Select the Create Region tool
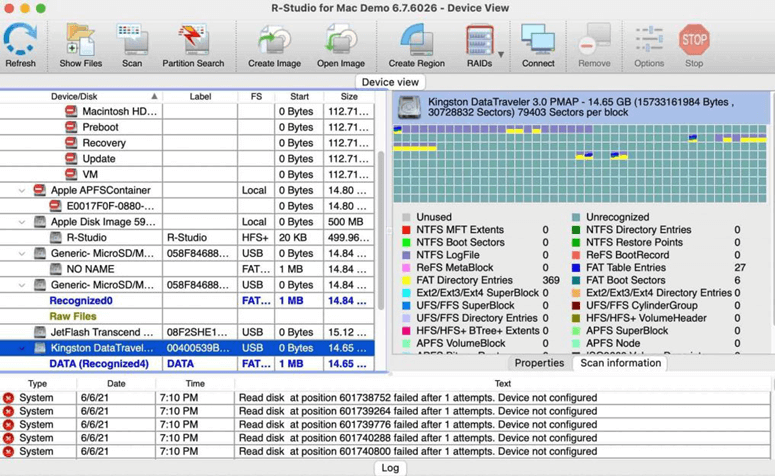The width and height of the screenshot is (775, 476). (416, 40)
